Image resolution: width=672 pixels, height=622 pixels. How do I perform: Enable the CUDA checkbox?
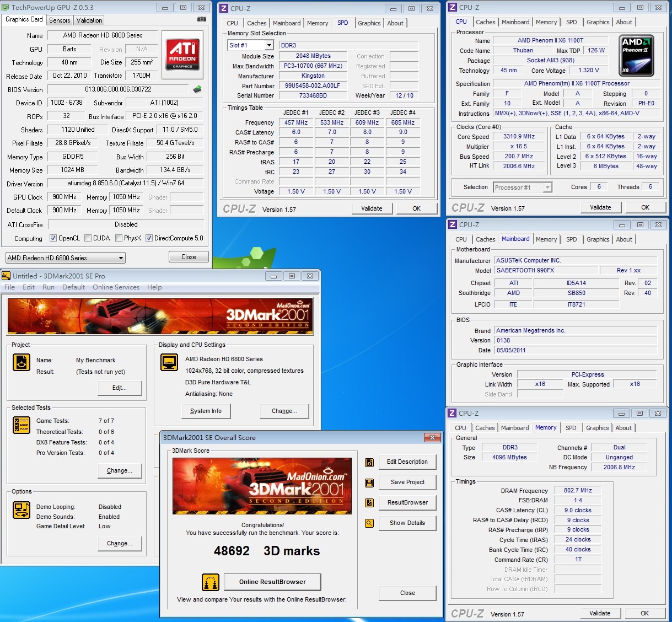tap(88, 238)
